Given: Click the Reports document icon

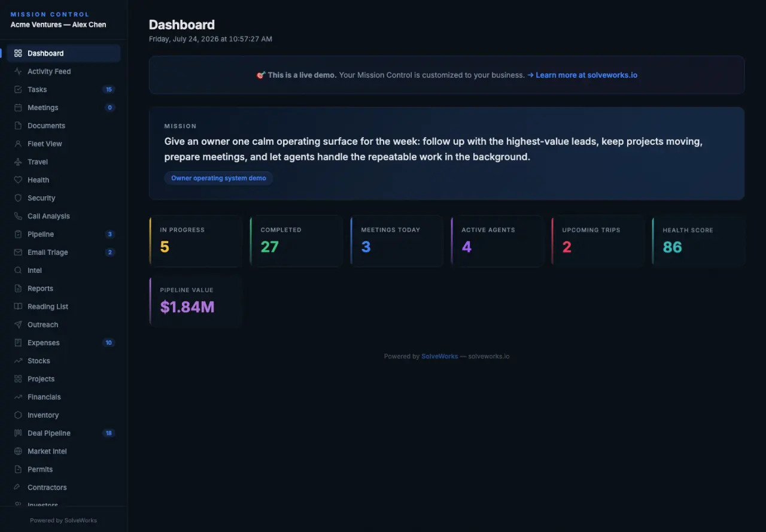Looking at the screenshot, I should click(x=18, y=288).
